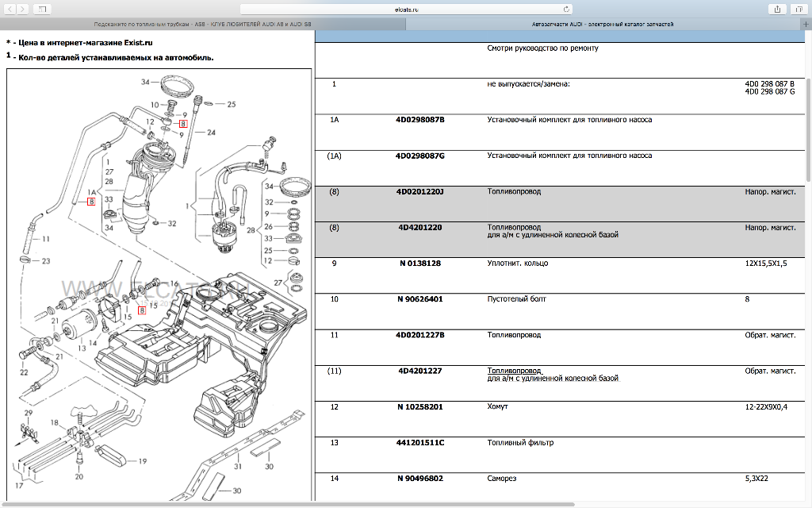Click red boxed 8 next to part 15
This screenshot has height=508, width=812.
click(143, 310)
